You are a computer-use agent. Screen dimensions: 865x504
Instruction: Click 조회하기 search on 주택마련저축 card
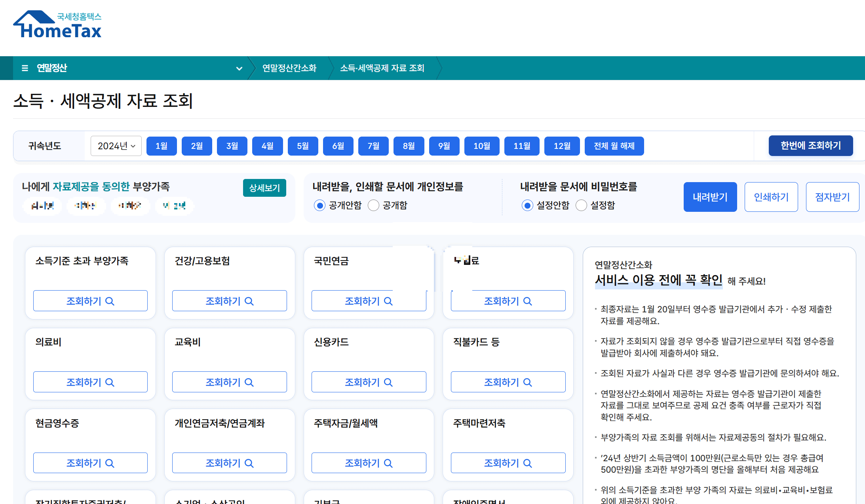(508, 462)
